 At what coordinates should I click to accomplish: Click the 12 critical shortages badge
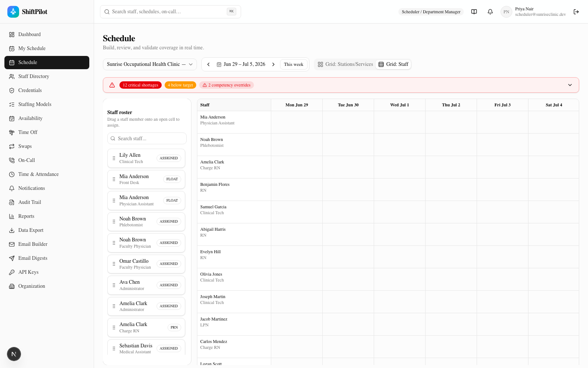[x=140, y=85]
